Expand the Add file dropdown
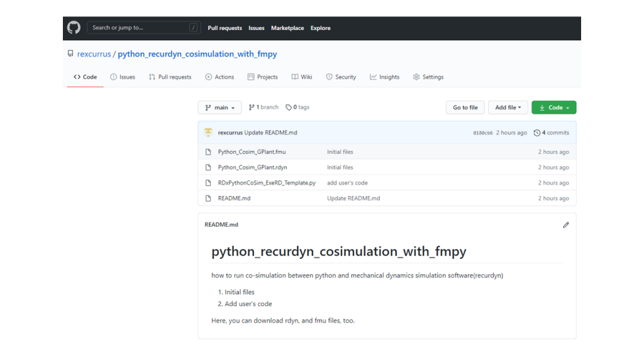Image resolution: width=644 pixels, height=362 pixels. click(508, 107)
